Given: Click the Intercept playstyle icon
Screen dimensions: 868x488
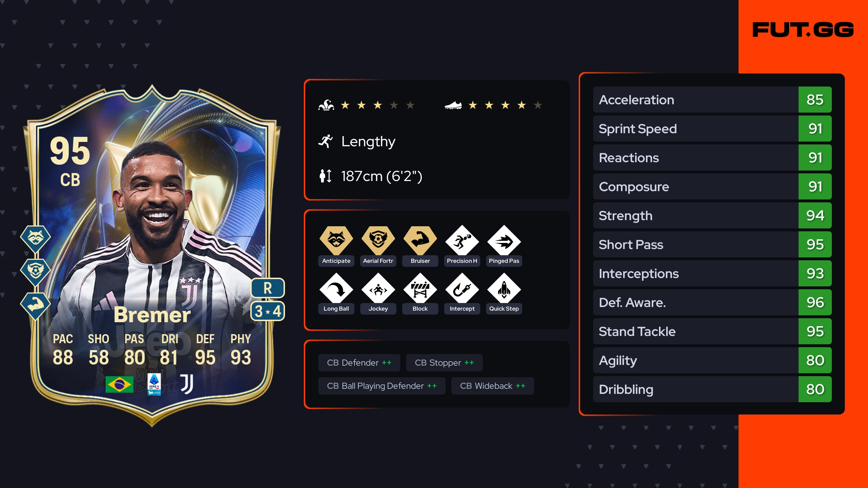Looking at the screenshot, I should (x=462, y=289).
